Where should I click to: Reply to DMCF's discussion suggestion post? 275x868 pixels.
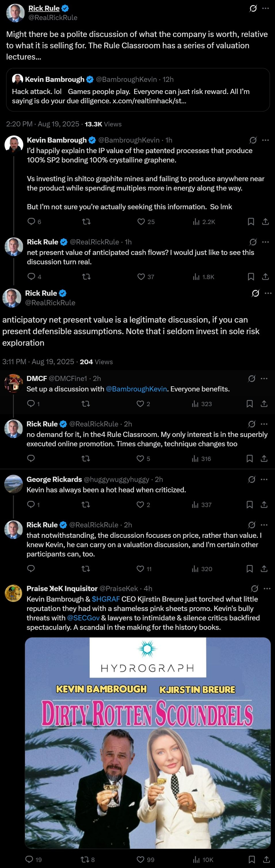click(x=31, y=403)
